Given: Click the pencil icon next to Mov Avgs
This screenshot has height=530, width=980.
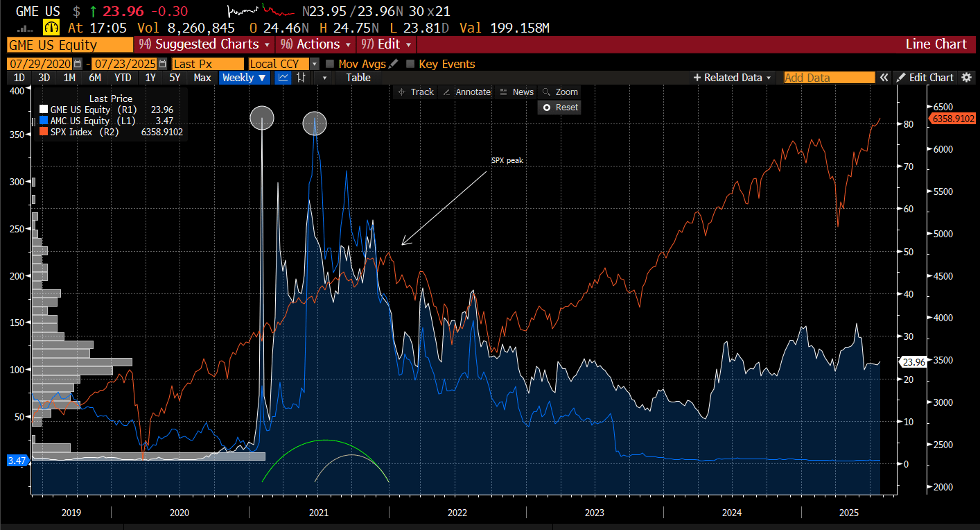Looking at the screenshot, I should [x=393, y=64].
